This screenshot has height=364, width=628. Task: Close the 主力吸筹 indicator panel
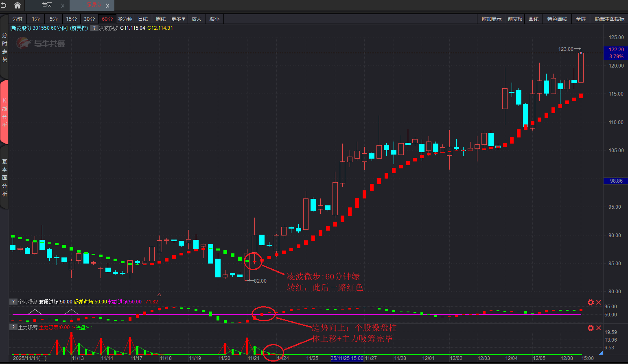click(x=598, y=328)
